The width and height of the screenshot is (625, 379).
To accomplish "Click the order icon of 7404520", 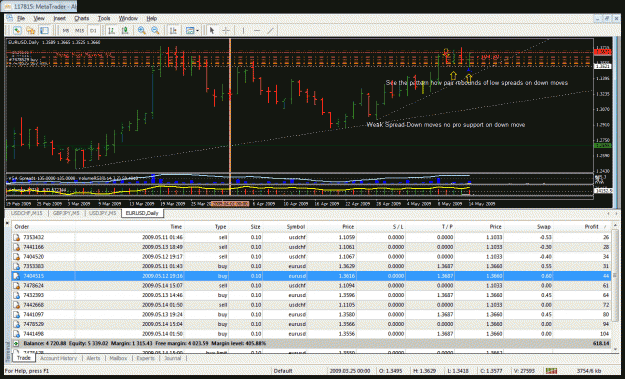I will (17, 257).
